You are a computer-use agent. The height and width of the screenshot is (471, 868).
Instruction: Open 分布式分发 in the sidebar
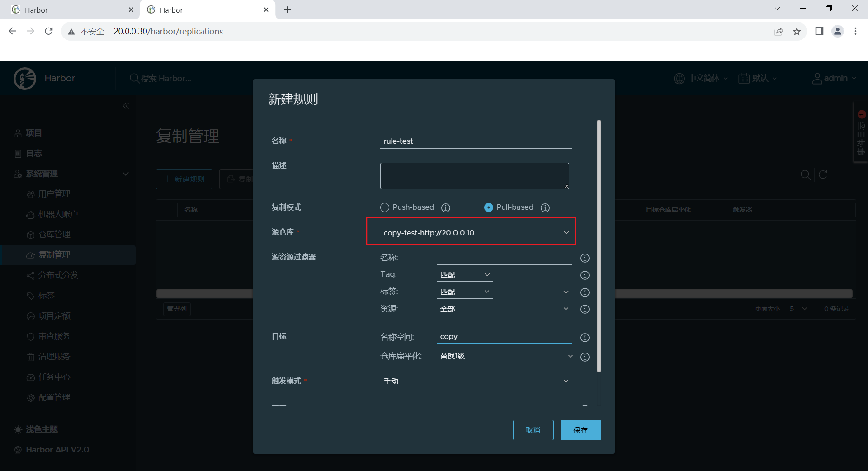point(58,275)
